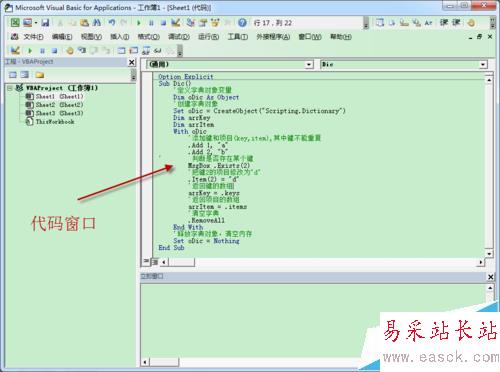Open the 帮助 (Help) menu
This screenshot has height=372, width=500.
pos(341,37)
